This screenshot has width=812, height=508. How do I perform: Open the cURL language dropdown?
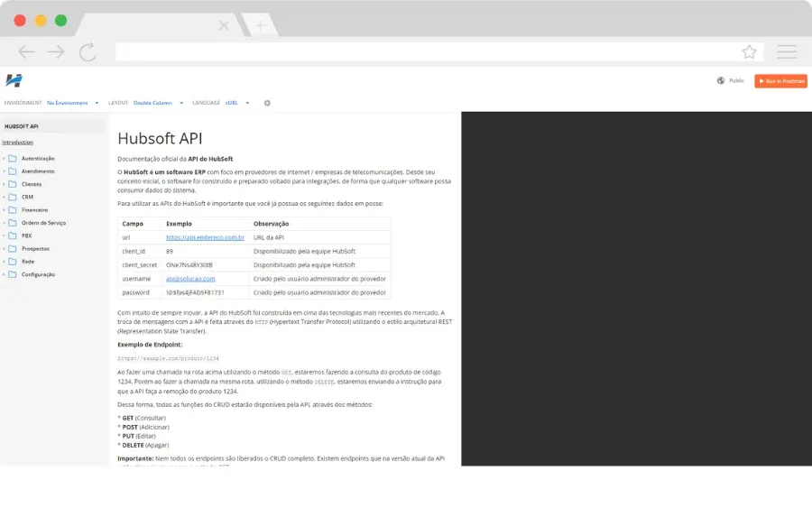[237, 103]
